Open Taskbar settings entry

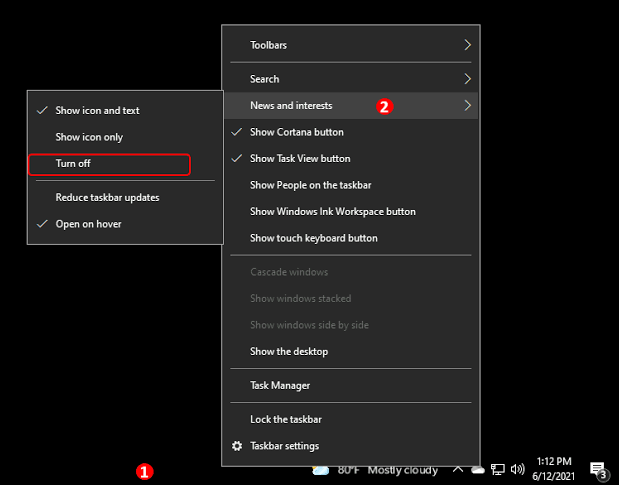(351, 446)
